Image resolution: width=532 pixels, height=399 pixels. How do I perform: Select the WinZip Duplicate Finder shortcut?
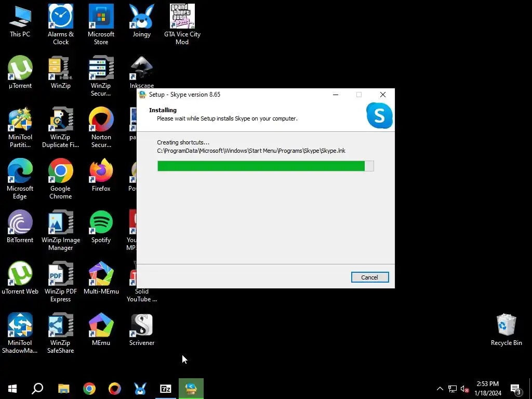pos(61,128)
